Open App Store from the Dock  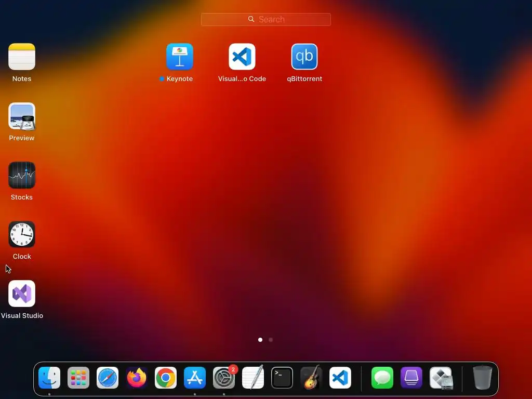coord(195,378)
